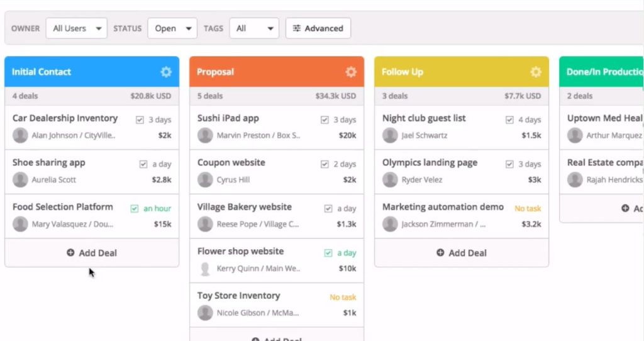Click Kerry Quinn contact avatar
This screenshot has width=644, height=341.
[205, 268]
